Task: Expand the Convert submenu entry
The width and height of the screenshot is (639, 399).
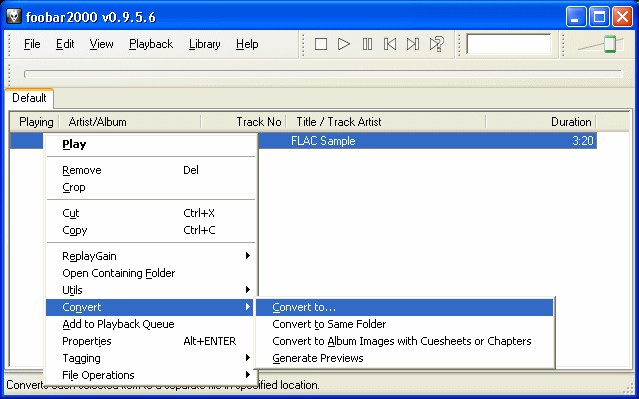Action: pos(150,307)
